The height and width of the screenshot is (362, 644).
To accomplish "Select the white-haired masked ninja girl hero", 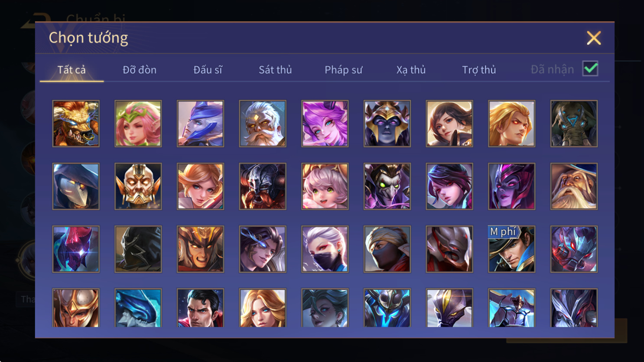I will pyautogui.click(x=325, y=249).
